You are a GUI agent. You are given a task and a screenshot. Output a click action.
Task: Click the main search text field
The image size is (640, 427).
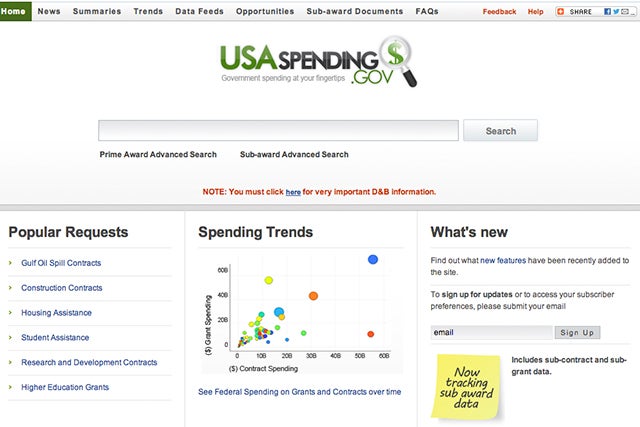(x=278, y=131)
